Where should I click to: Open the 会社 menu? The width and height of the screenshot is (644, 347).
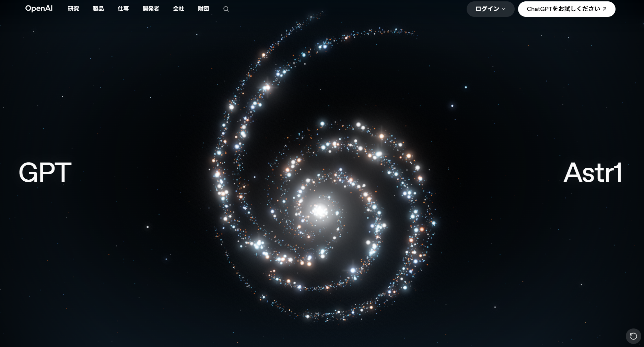178,9
